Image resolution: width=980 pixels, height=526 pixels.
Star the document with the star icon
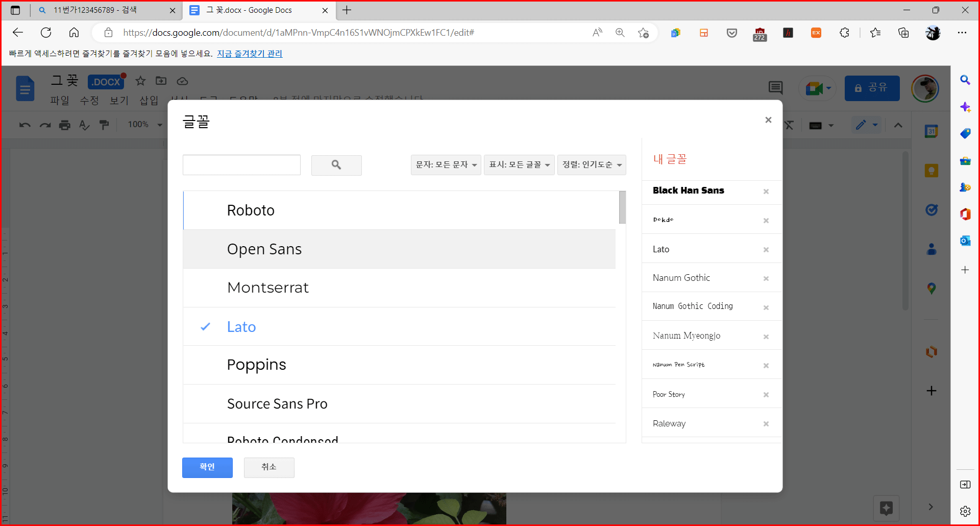[x=140, y=81]
